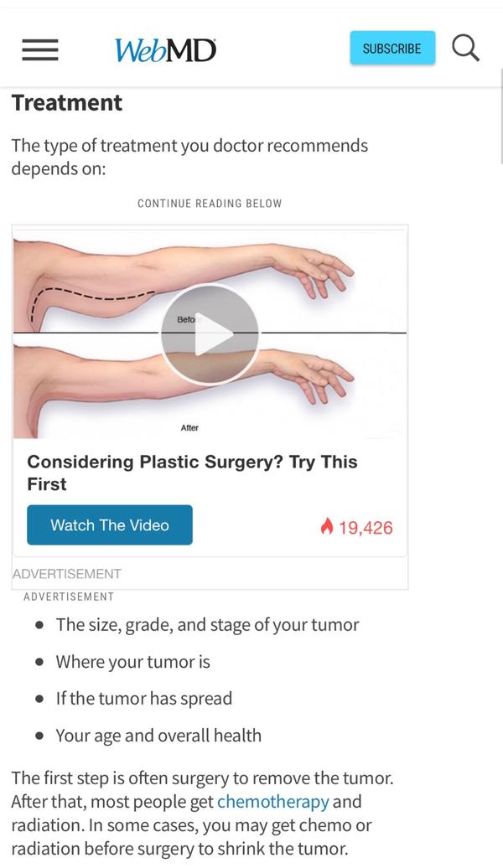Click the Continue Reading Below label
The width and height of the screenshot is (503, 868).
tap(210, 204)
